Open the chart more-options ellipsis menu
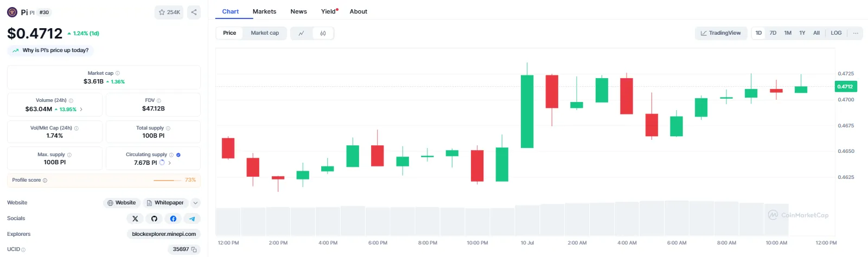This screenshot has width=868, height=257. pyautogui.click(x=856, y=33)
